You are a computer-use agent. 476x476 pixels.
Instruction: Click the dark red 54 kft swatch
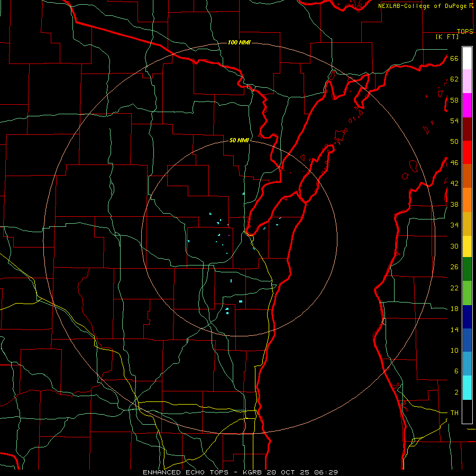pos(467,129)
